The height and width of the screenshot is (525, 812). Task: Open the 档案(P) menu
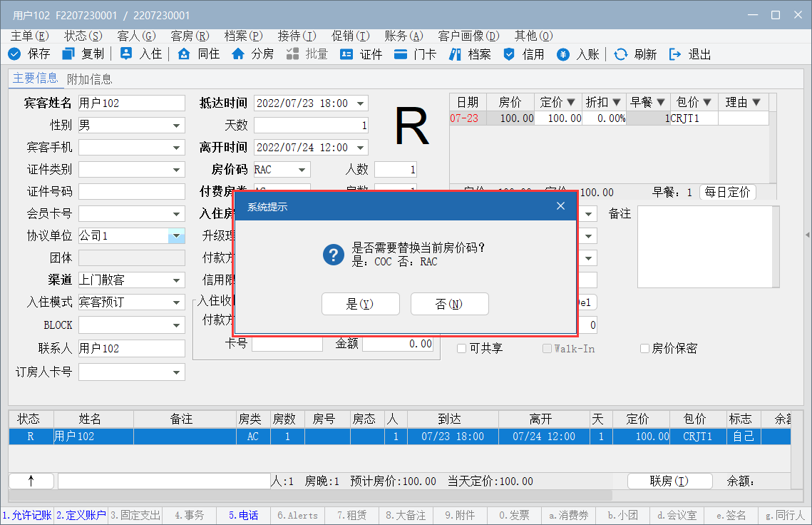243,36
